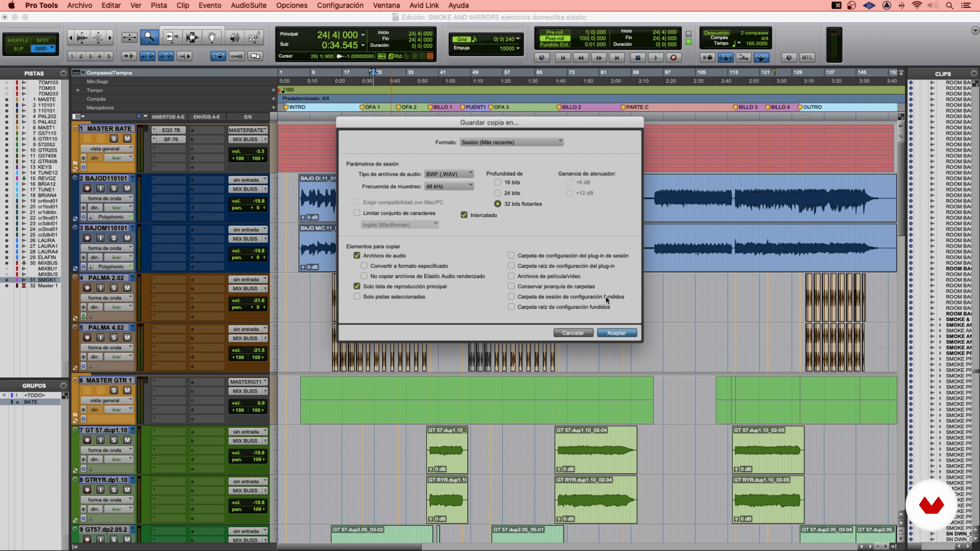
Task: Expand the Tempo ruler
Action: click(78, 90)
